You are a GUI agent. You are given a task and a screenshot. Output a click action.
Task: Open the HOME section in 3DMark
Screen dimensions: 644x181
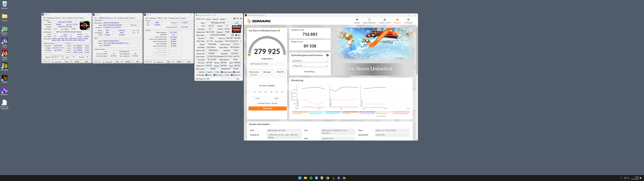[x=357, y=21]
